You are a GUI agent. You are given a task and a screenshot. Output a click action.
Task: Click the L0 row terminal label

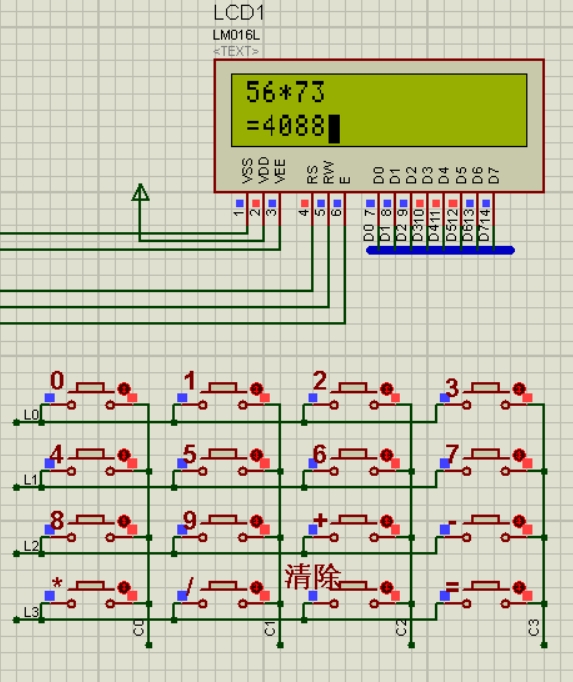[31, 415]
